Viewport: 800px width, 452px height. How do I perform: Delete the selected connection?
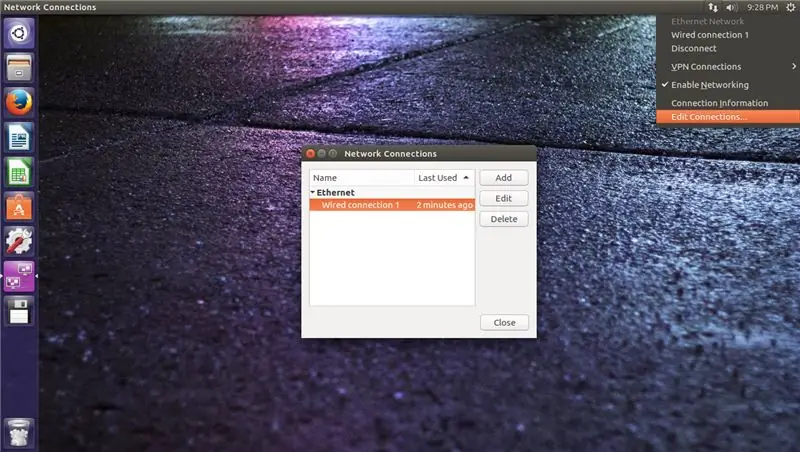click(504, 219)
